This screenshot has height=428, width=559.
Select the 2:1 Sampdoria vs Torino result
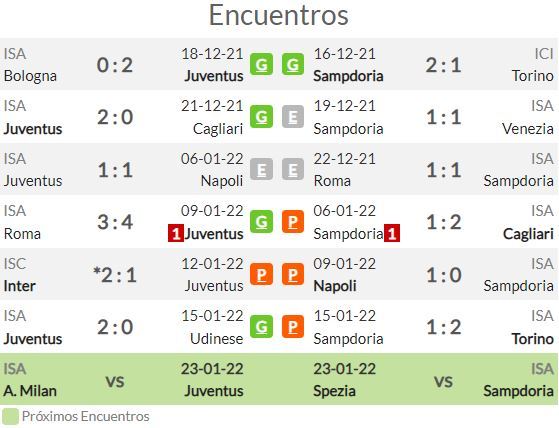[x=443, y=65]
